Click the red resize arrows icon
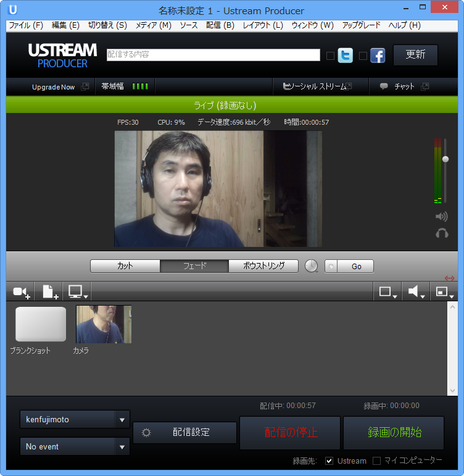The width and height of the screenshot is (464, 476). pyautogui.click(x=449, y=278)
